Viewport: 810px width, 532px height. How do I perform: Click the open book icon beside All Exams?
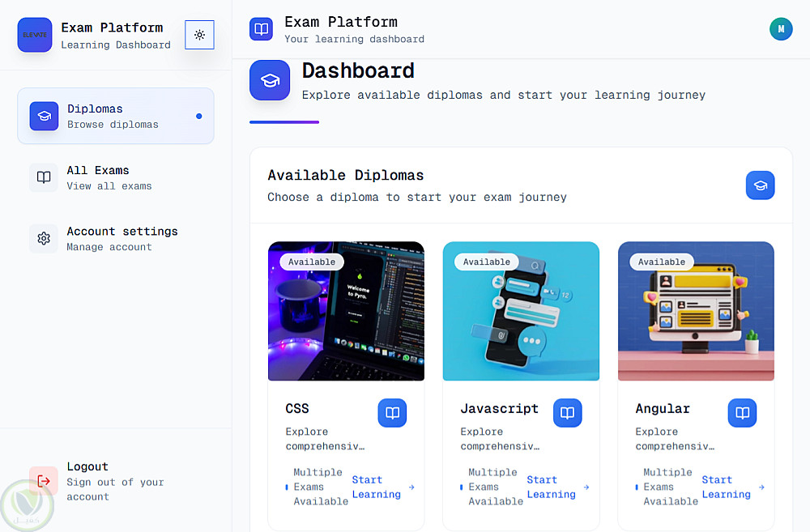[44, 177]
